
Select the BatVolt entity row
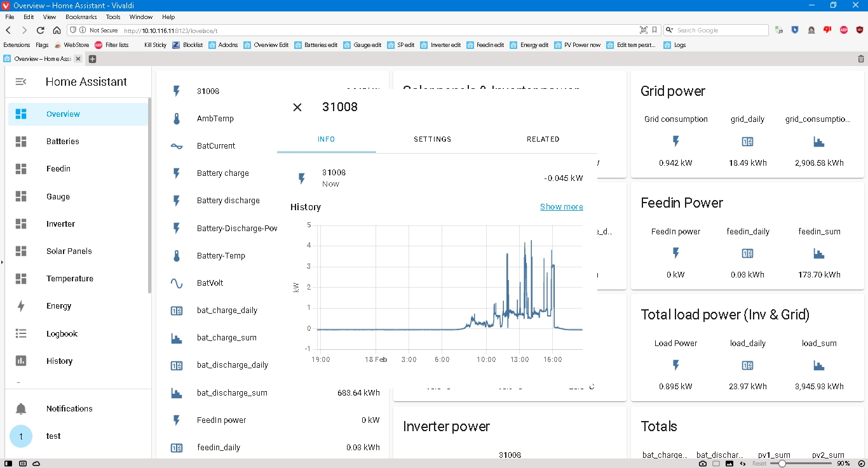coord(210,283)
